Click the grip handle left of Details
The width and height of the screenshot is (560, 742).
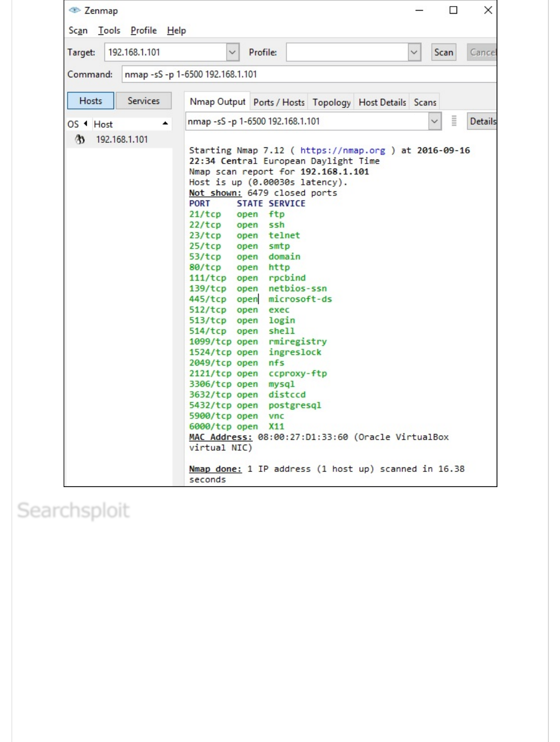coord(454,121)
